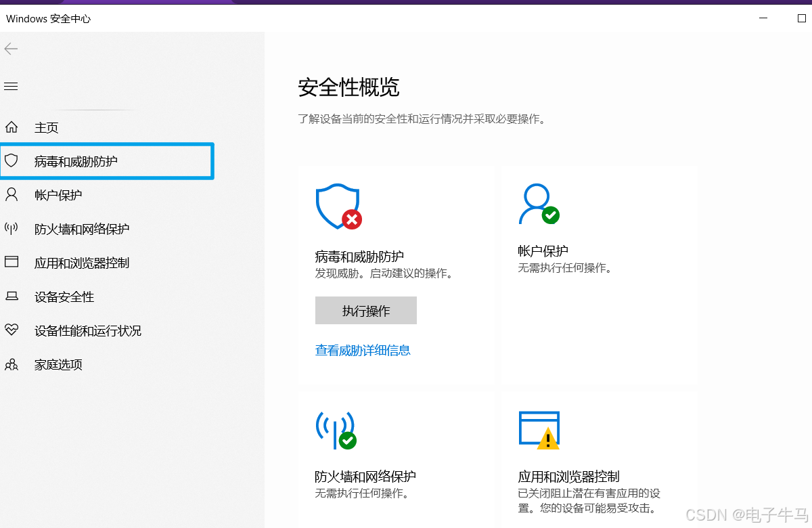Click the home icon beside 主页
The width and height of the screenshot is (812, 528).
tap(12, 127)
